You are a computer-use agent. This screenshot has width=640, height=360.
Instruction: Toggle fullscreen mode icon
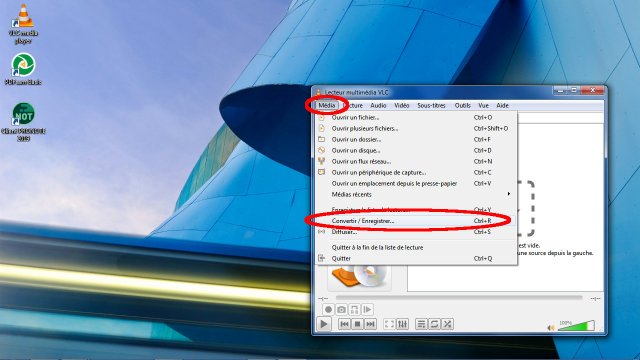[x=389, y=324]
